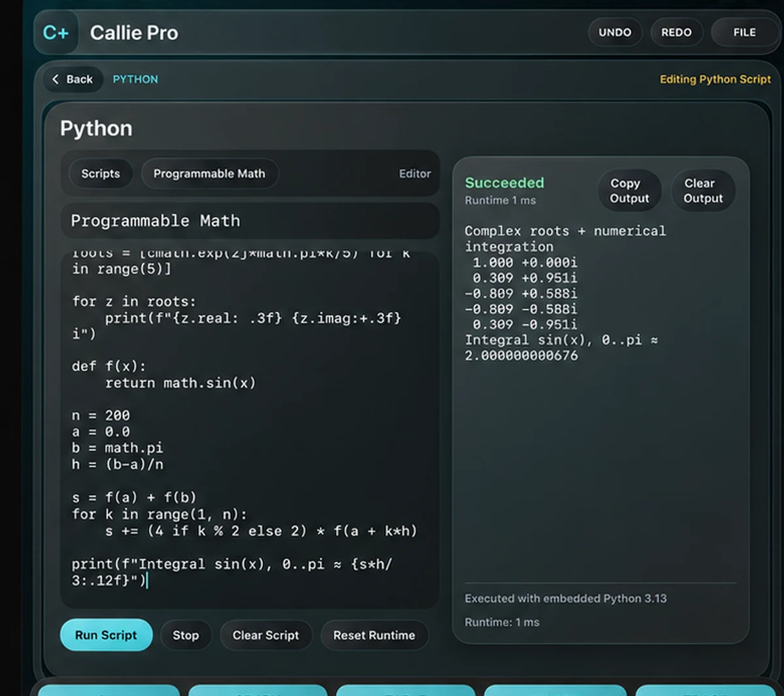Click output line '0.309 -0.951i'
Image resolution: width=784 pixels, height=696 pixels.
525,325
